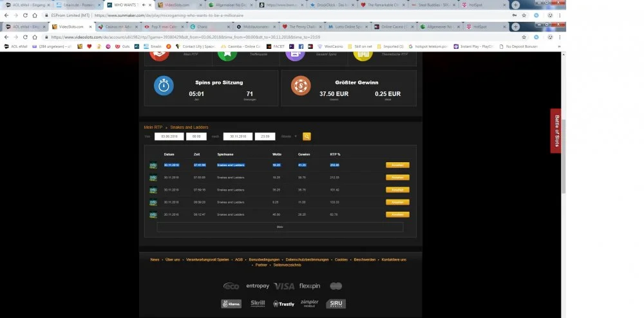Click the Trustly payment logo in the footer
Screen dimensions: 644x318
[x=283, y=304]
